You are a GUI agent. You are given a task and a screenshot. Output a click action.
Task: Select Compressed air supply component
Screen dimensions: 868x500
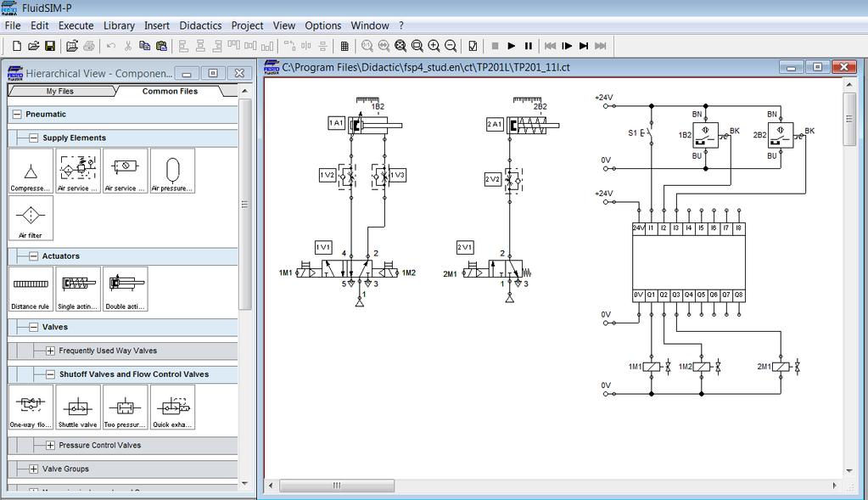31,171
